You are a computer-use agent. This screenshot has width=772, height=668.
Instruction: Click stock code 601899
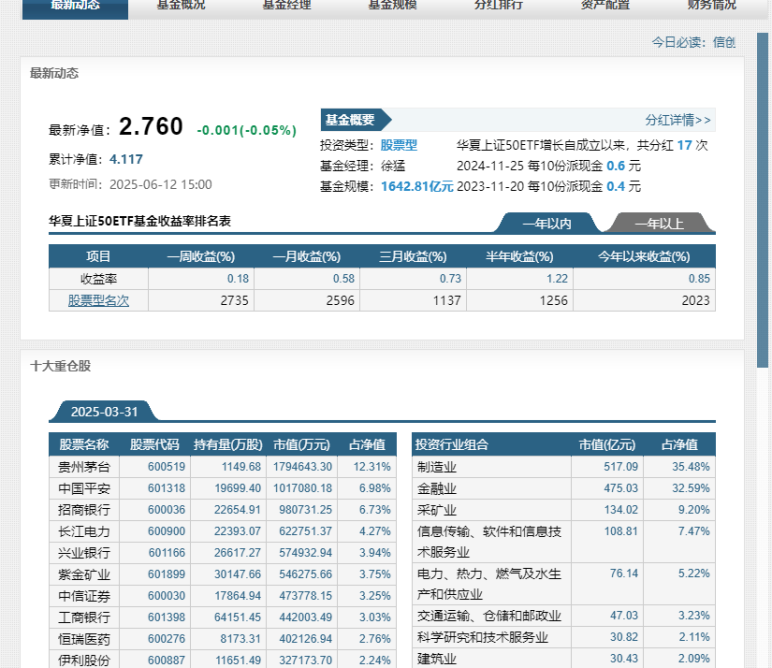point(166,574)
